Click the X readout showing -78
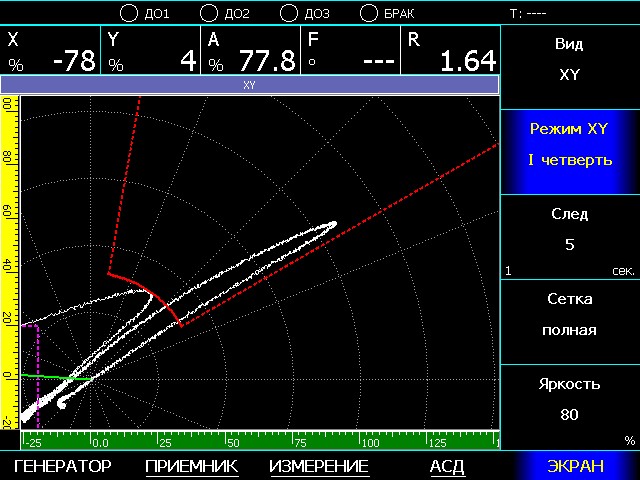This screenshot has height=480, width=640. pos(50,51)
